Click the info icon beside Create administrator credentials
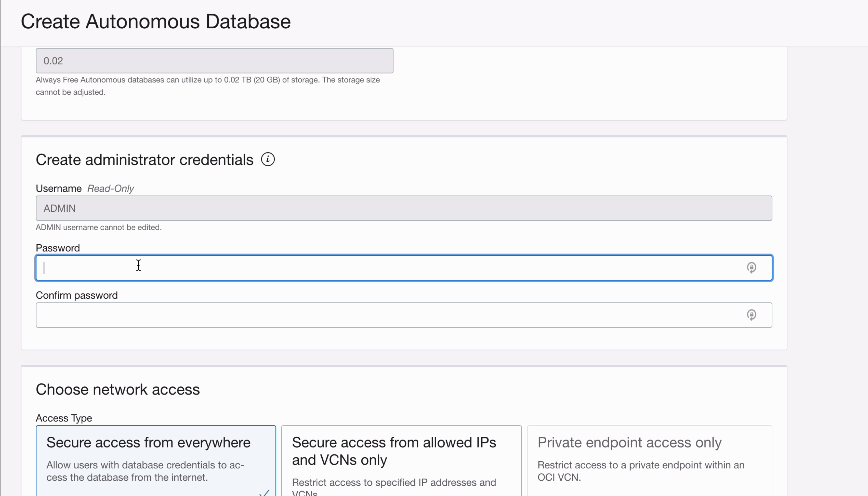The image size is (868, 496). pos(268,159)
